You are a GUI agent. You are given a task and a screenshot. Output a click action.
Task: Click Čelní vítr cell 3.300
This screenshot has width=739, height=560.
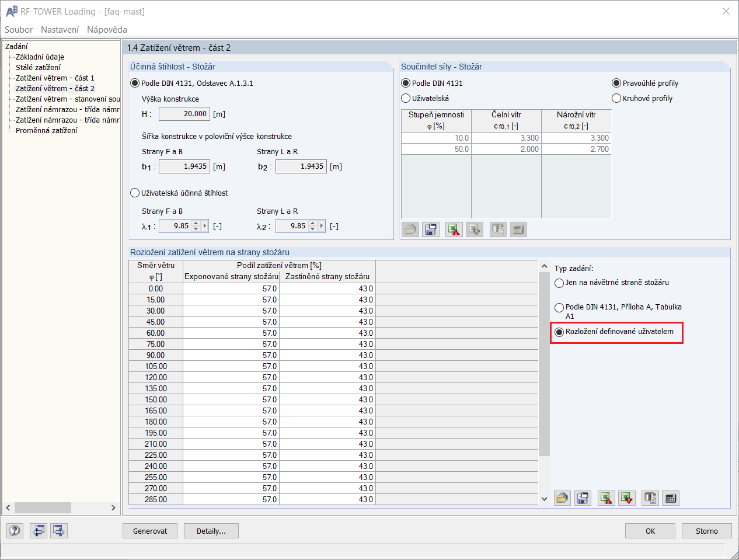point(507,138)
